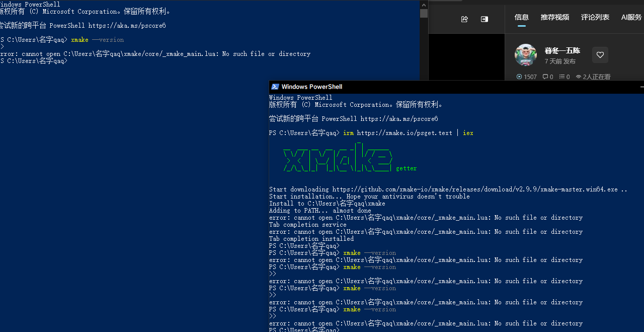Viewport: 644px width, 332px height.
Task: Click the collapse side panel arrow icon
Action: (x=484, y=19)
